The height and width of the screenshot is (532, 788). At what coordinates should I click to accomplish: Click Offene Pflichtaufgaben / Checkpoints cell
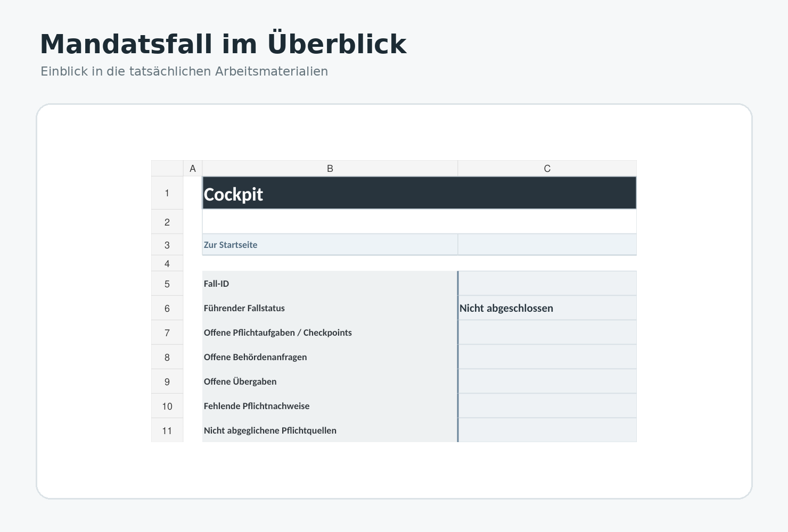330,332
